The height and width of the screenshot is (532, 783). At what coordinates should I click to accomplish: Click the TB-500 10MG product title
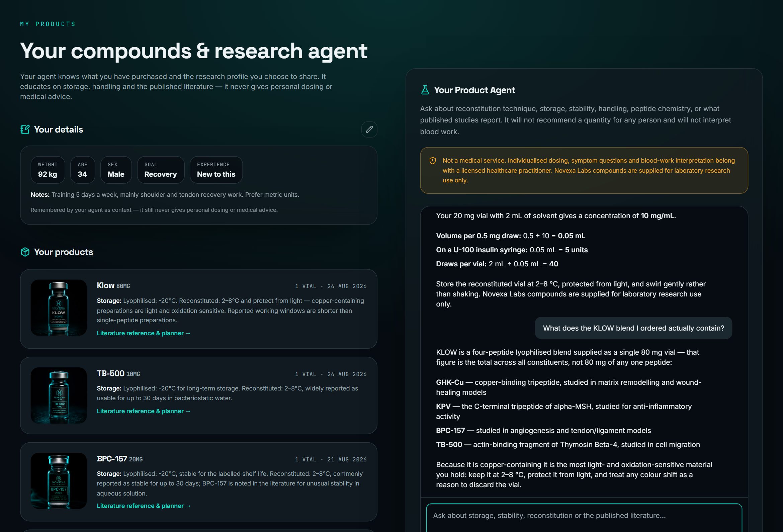coord(118,374)
